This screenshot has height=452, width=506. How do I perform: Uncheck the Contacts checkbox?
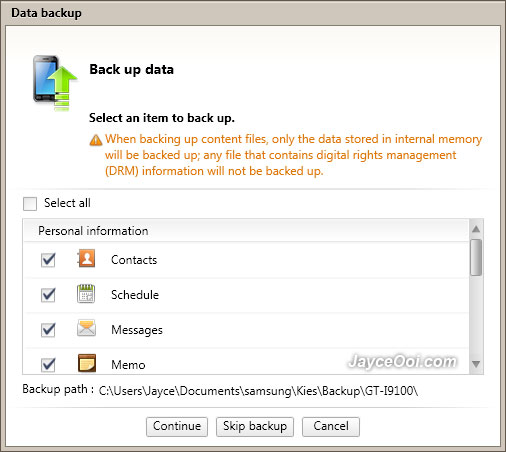(48, 260)
